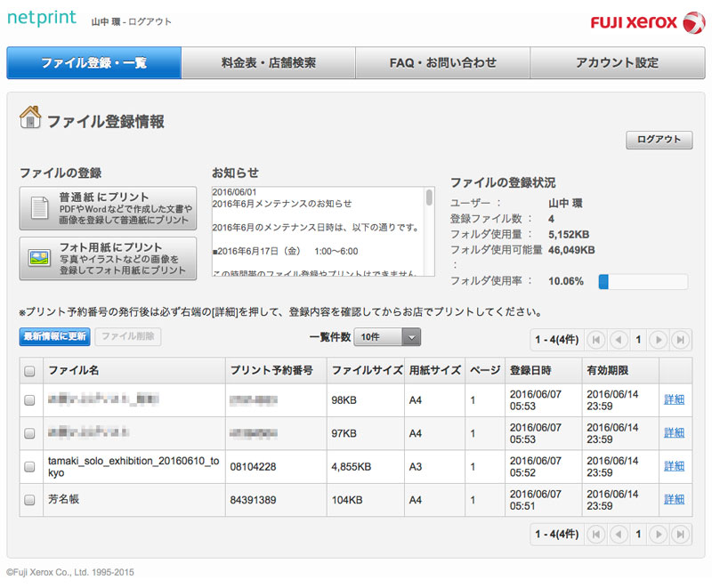The width and height of the screenshot is (712, 588).
Task: Go to last page using top pagination icon
Action: click(x=680, y=339)
